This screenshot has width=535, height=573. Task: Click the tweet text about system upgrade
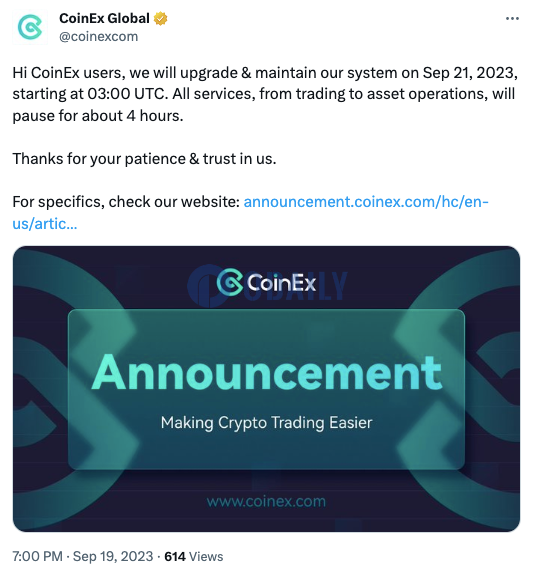[265, 94]
